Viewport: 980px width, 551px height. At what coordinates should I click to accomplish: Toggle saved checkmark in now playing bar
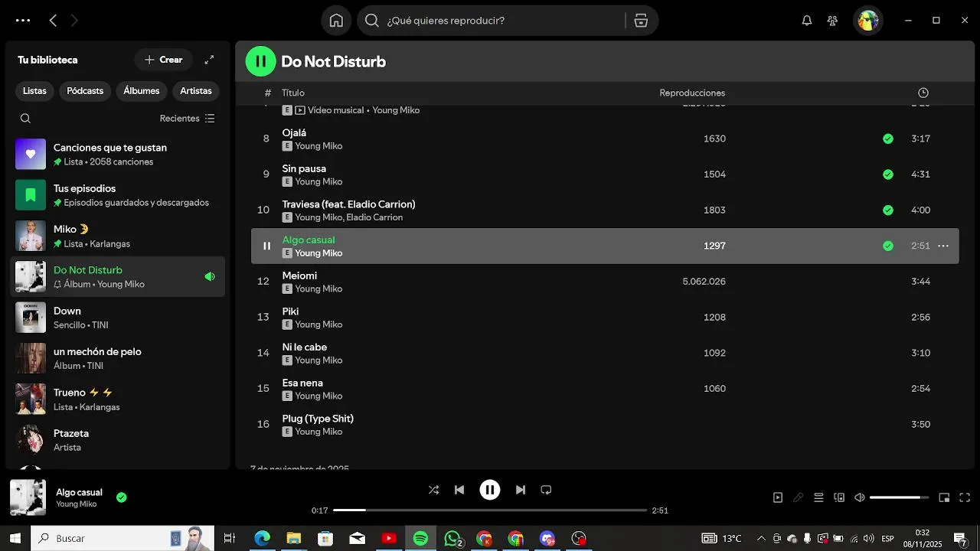tap(121, 497)
